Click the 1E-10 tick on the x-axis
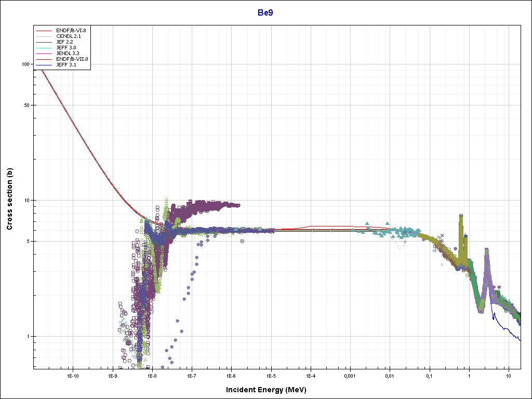 [x=73, y=376]
